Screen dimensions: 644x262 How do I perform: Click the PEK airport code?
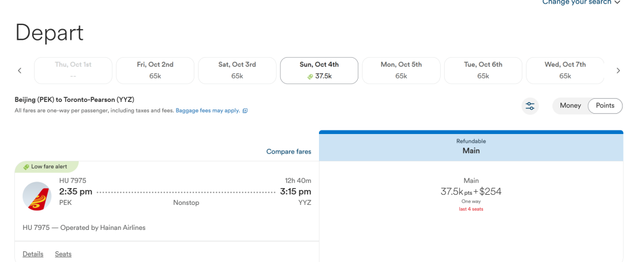point(66,202)
